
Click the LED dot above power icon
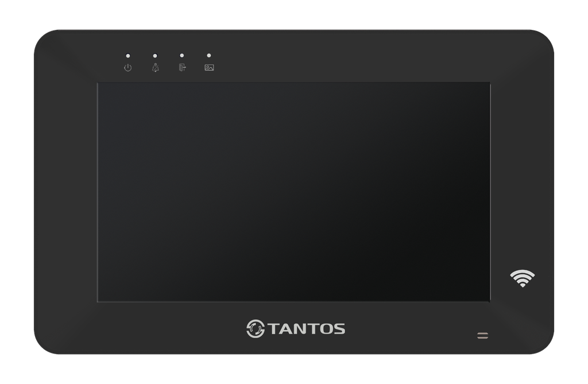(128, 56)
